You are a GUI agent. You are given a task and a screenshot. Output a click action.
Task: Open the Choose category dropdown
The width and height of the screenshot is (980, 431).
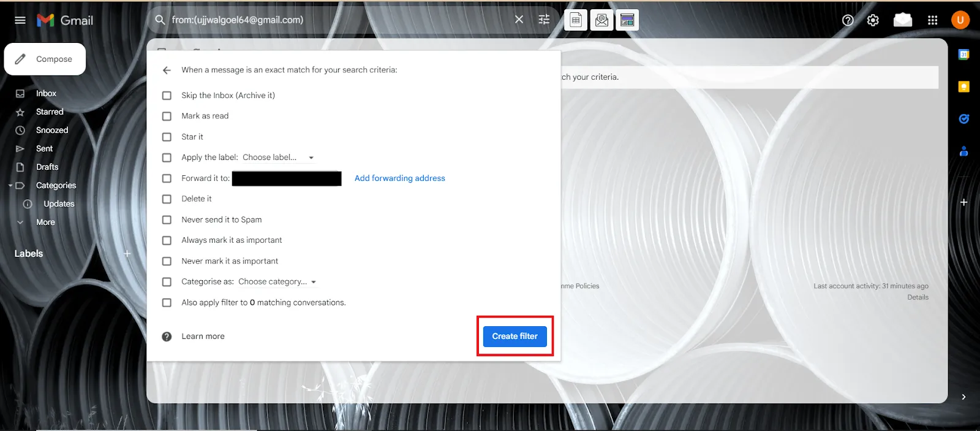(x=277, y=282)
